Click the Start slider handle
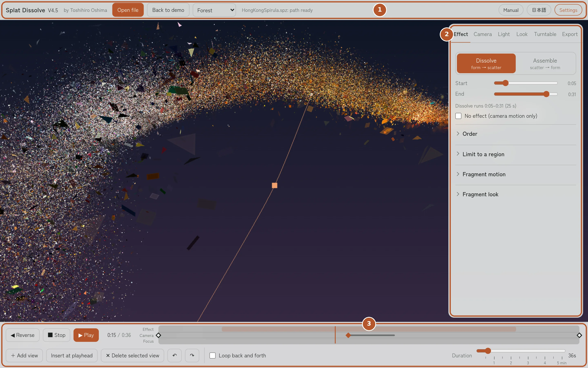This screenshot has width=588, height=368. (505, 83)
